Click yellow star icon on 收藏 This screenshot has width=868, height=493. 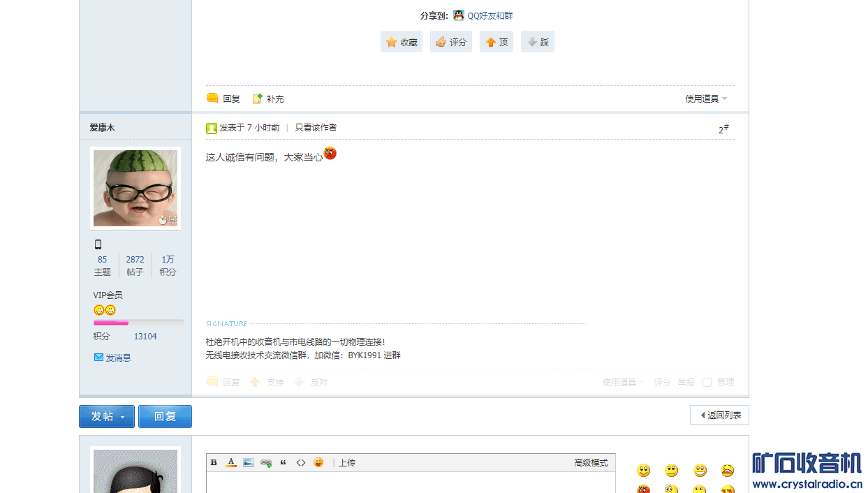[x=392, y=42]
